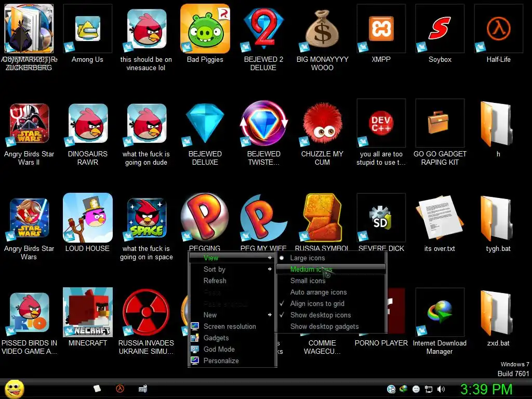Open Internet Download Manager shortcut
Screen dimensions: 532x399
(440, 312)
